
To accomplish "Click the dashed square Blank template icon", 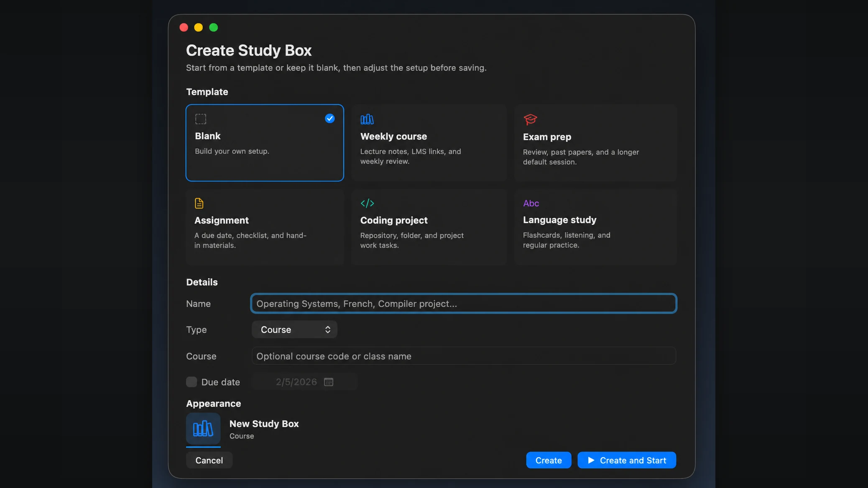I will coord(201,119).
